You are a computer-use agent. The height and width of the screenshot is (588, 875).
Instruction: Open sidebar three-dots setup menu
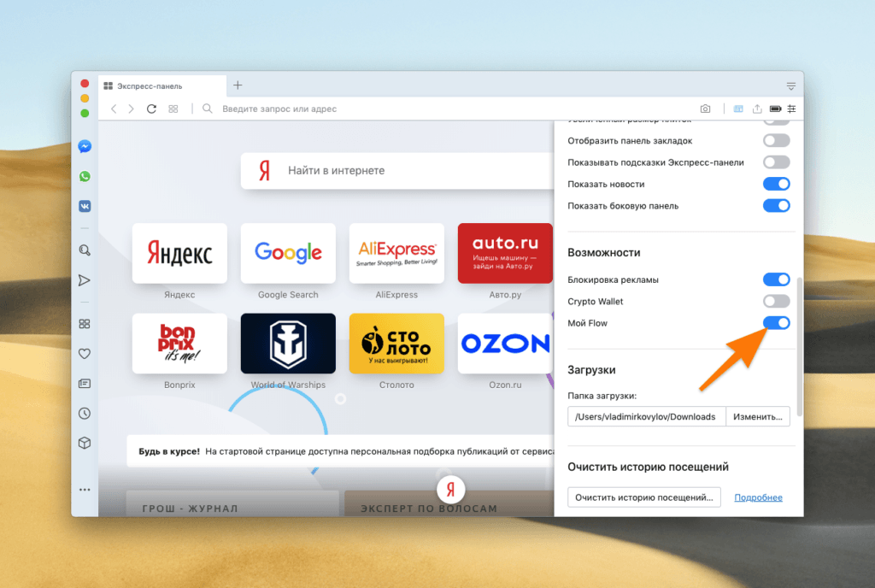(x=85, y=490)
